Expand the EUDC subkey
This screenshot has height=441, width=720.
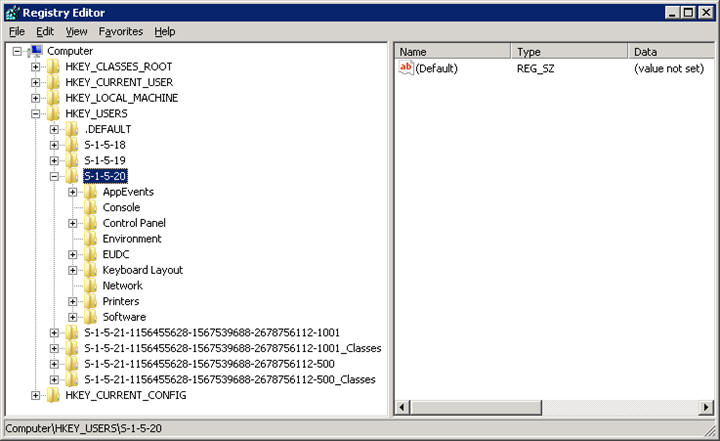[x=73, y=254]
